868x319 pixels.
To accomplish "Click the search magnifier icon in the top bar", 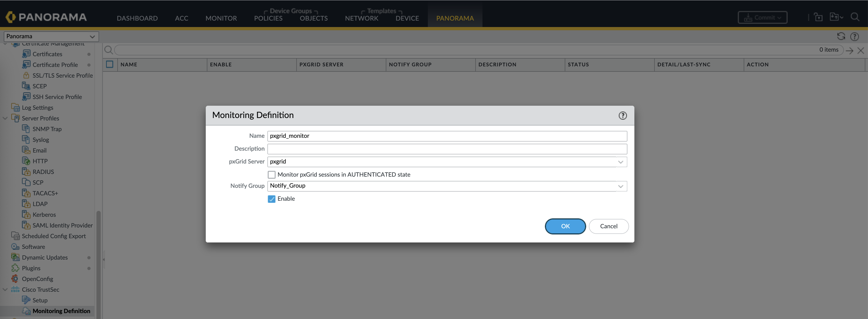I will pos(855,17).
